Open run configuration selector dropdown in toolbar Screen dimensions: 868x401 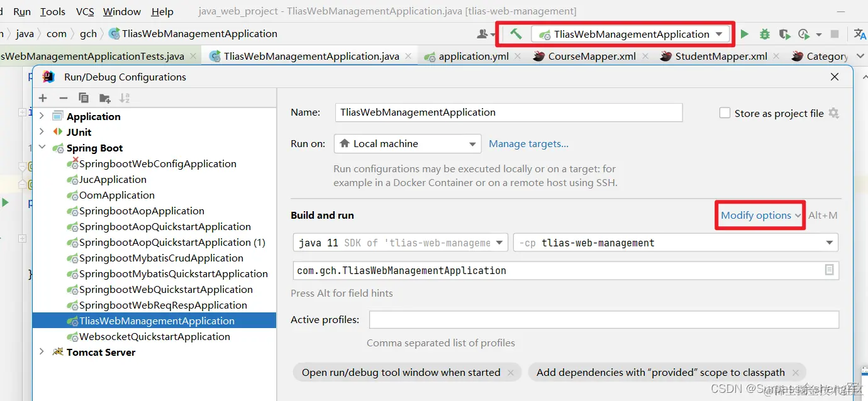(x=631, y=34)
